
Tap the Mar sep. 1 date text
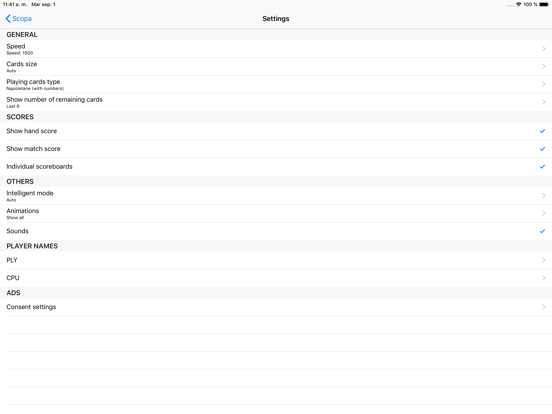(43, 4)
